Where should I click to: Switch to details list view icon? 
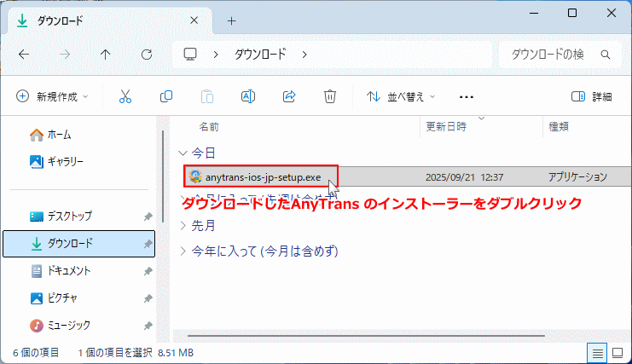pos(597,354)
